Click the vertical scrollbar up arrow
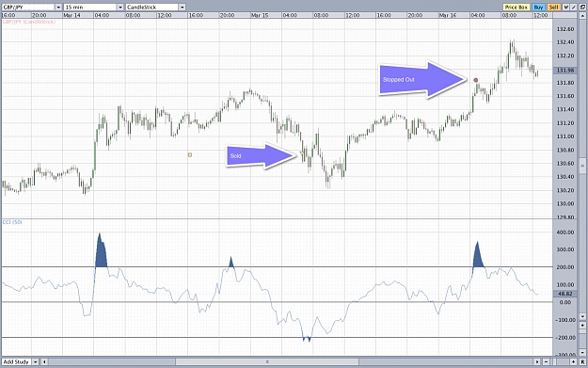Screen dimensions: 588x368 click(x=582, y=16)
